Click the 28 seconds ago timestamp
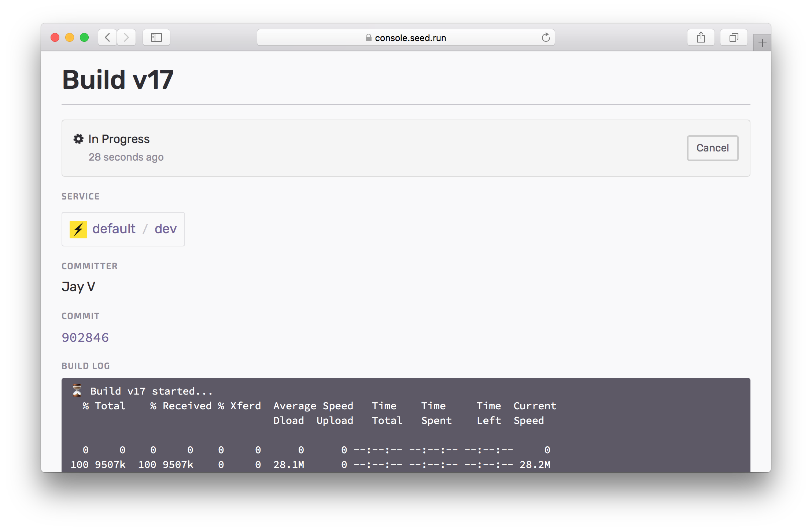This screenshot has height=531, width=812. point(126,157)
